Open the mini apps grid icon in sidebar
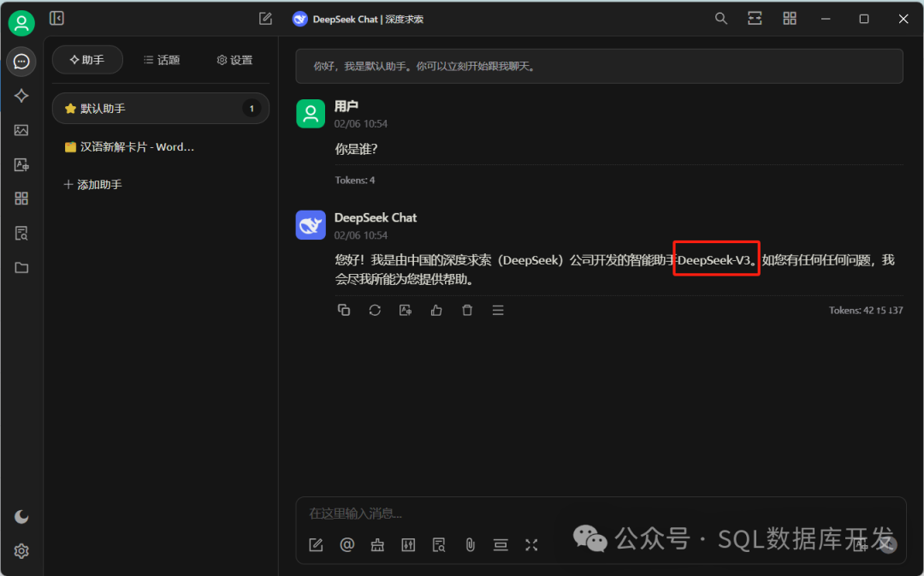 tap(21, 199)
